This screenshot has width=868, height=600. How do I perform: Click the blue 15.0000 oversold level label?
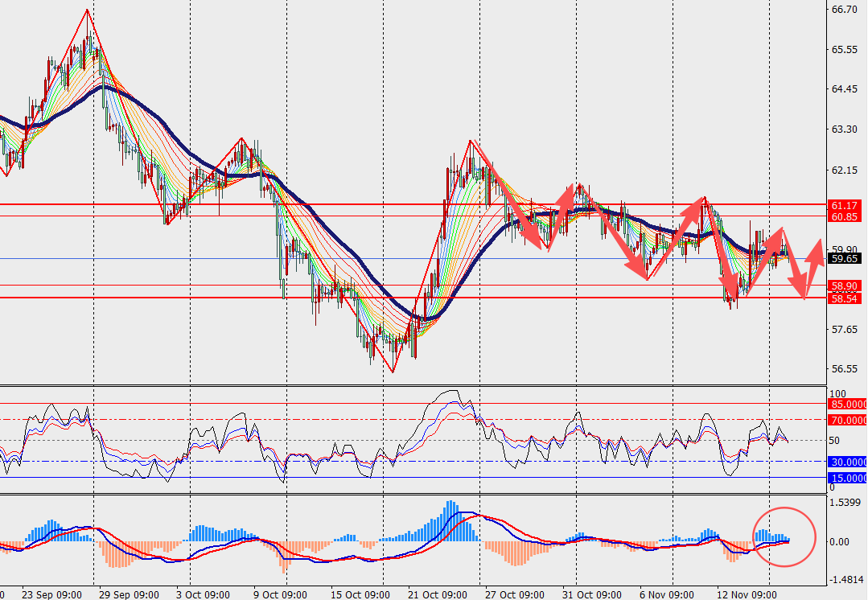click(847, 478)
